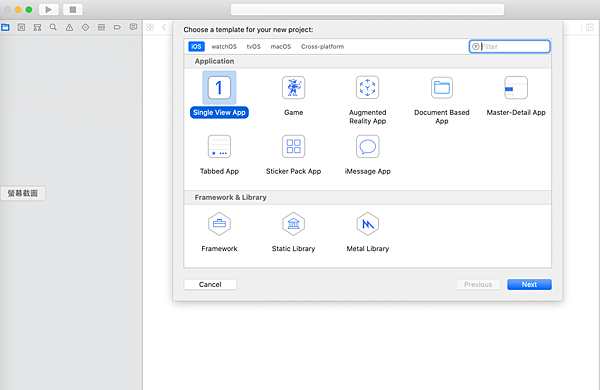Viewport: 600px width, 390px height.
Task: Switch to the tvOS platform tab
Action: (x=253, y=47)
